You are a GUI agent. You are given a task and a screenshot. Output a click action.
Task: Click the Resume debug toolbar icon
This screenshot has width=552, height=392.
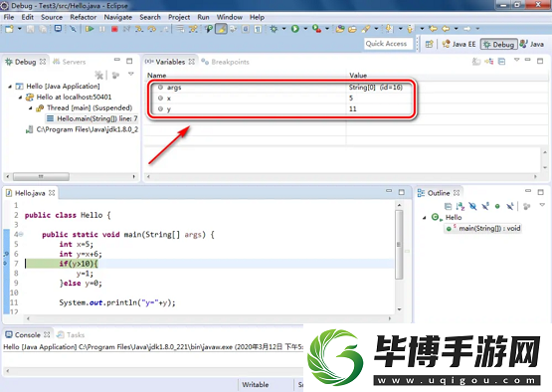pyautogui.click(x=90, y=29)
